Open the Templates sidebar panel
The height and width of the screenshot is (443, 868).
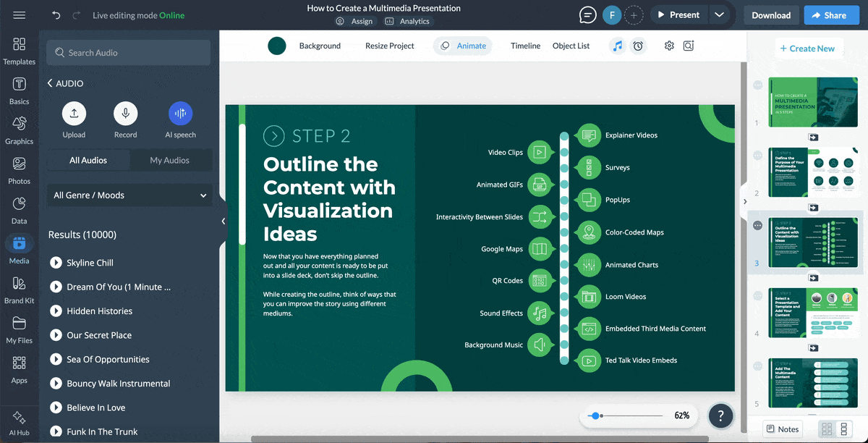20,51
